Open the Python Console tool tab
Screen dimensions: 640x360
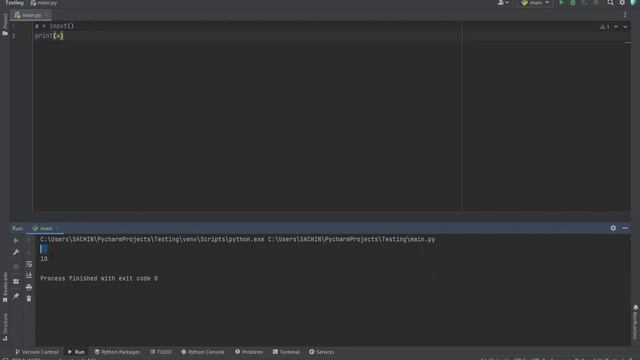coord(202,352)
